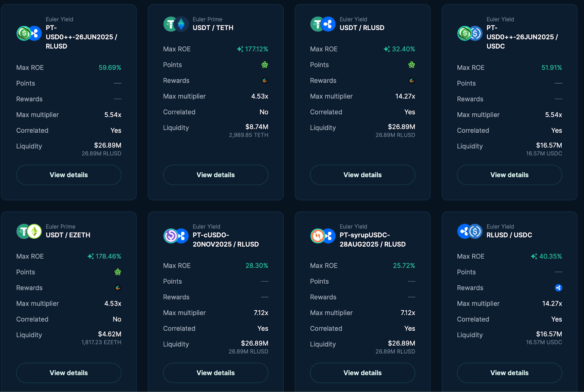This screenshot has width=584, height=392.
Task: Open View details for PT-USD0++ / USDC
Action: click(510, 175)
